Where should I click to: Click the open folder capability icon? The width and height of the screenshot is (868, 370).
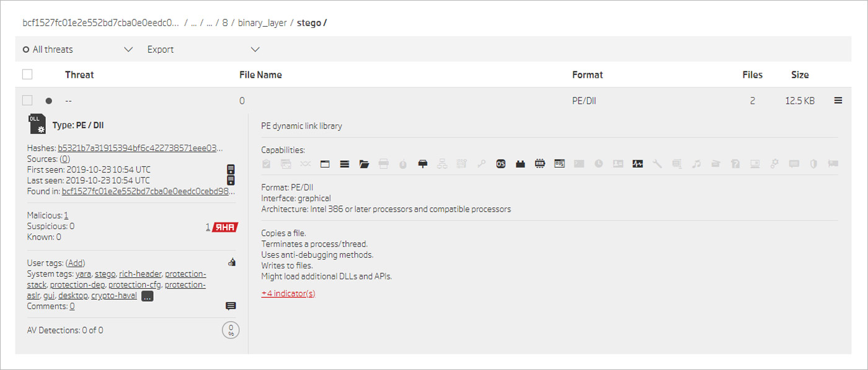(364, 164)
